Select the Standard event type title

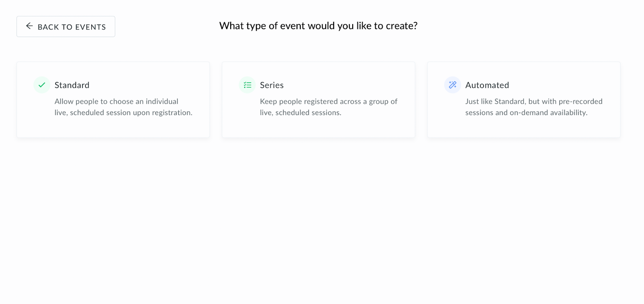[72, 85]
